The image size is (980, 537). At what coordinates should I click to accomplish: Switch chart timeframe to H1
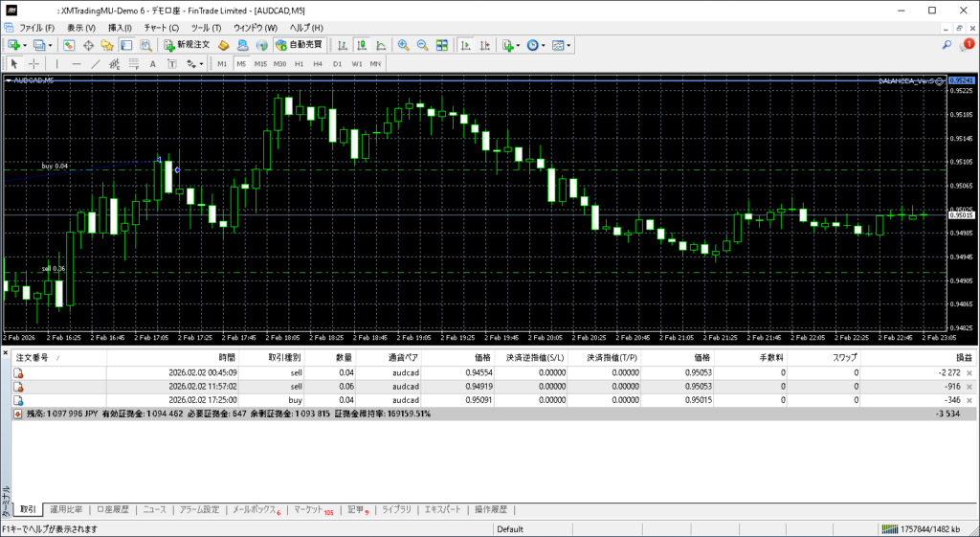(x=299, y=64)
